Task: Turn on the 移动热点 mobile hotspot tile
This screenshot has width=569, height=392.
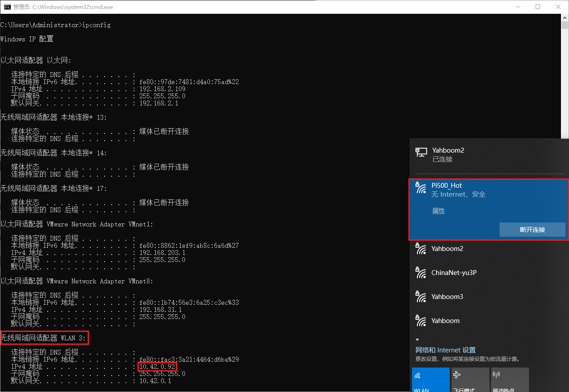Action: click(x=509, y=380)
